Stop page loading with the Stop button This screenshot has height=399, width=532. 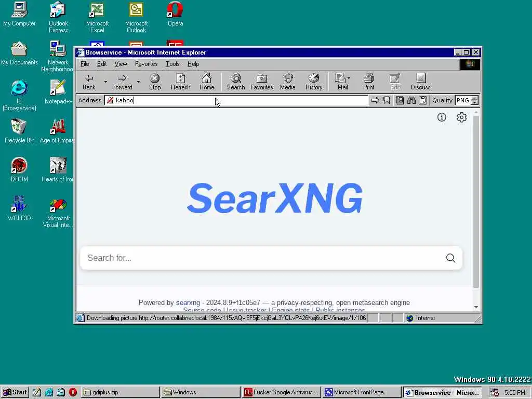click(x=155, y=82)
